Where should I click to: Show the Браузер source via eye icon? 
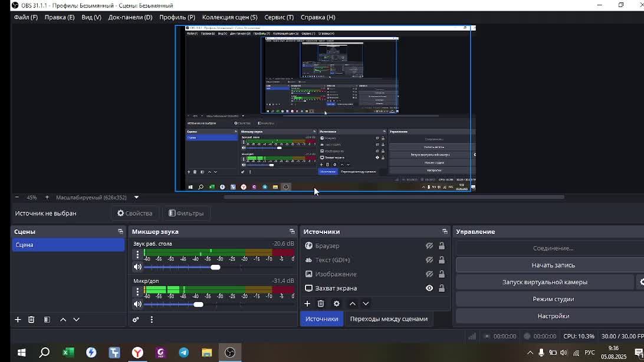[x=429, y=246]
